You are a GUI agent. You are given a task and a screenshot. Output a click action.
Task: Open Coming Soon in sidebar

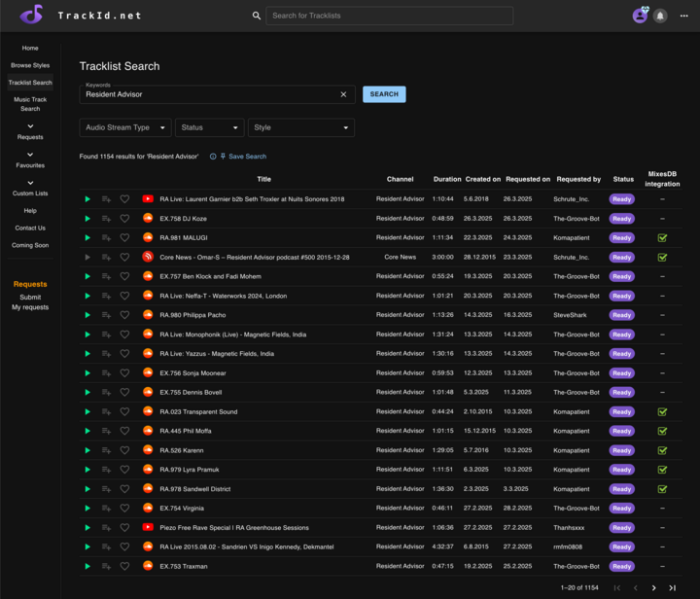[30, 245]
